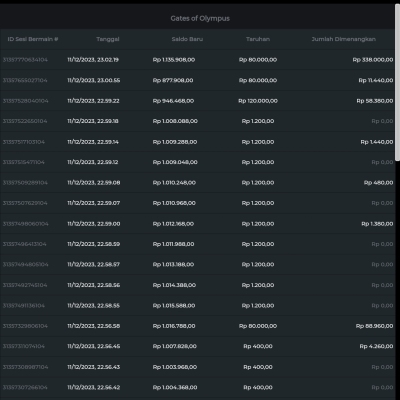Select balance Rp 1.003.968,00

pos(175,367)
